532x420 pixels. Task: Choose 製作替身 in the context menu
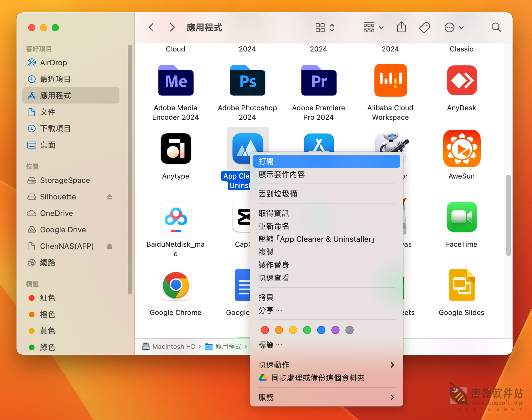[327, 265]
